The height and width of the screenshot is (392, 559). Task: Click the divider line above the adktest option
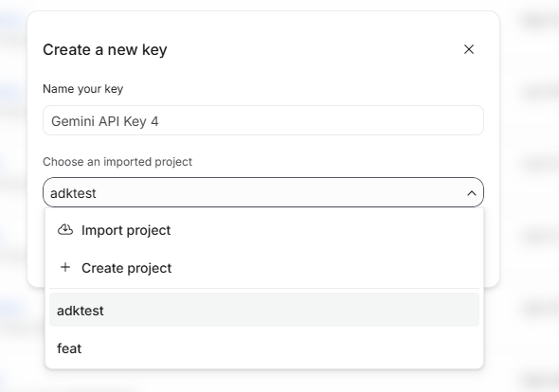click(x=264, y=288)
